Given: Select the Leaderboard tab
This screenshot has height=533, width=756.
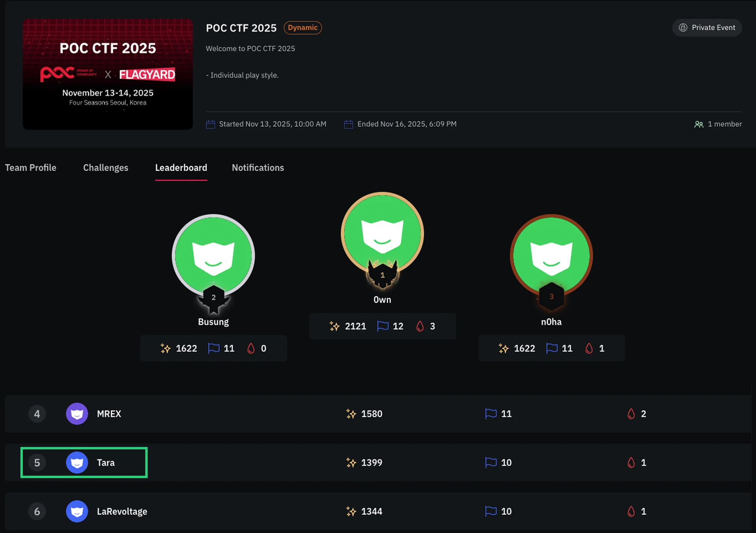Looking at the screenshot, I should point(181,167).
